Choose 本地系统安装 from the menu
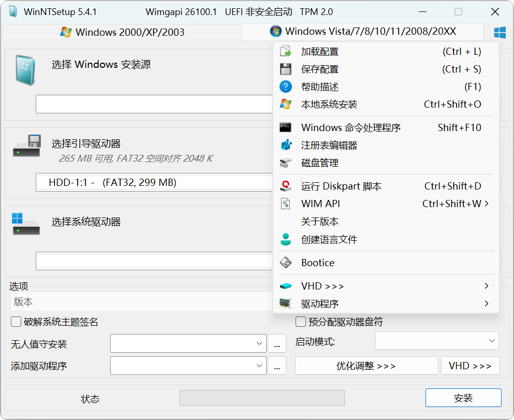Image resolution: width=514 pixels, height=420 pixels. coord(386,104)
